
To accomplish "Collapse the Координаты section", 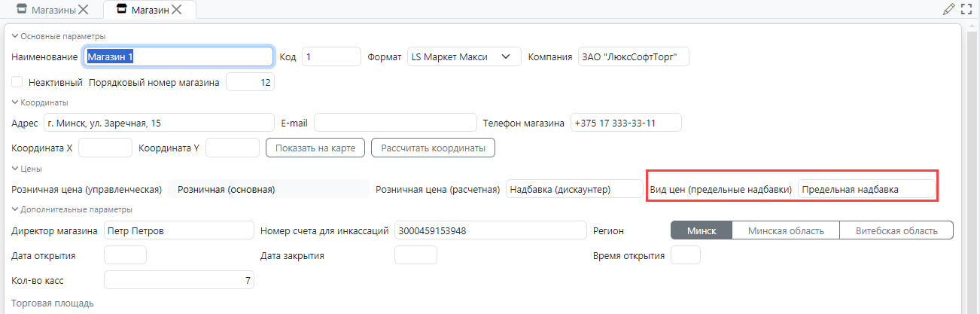I will pyautogui.click(x=15, y=102).
